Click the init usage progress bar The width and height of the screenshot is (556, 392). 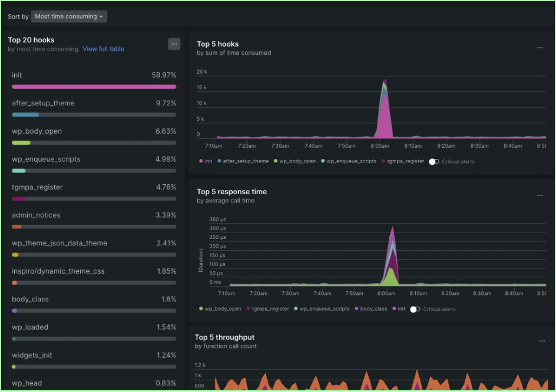94,87
